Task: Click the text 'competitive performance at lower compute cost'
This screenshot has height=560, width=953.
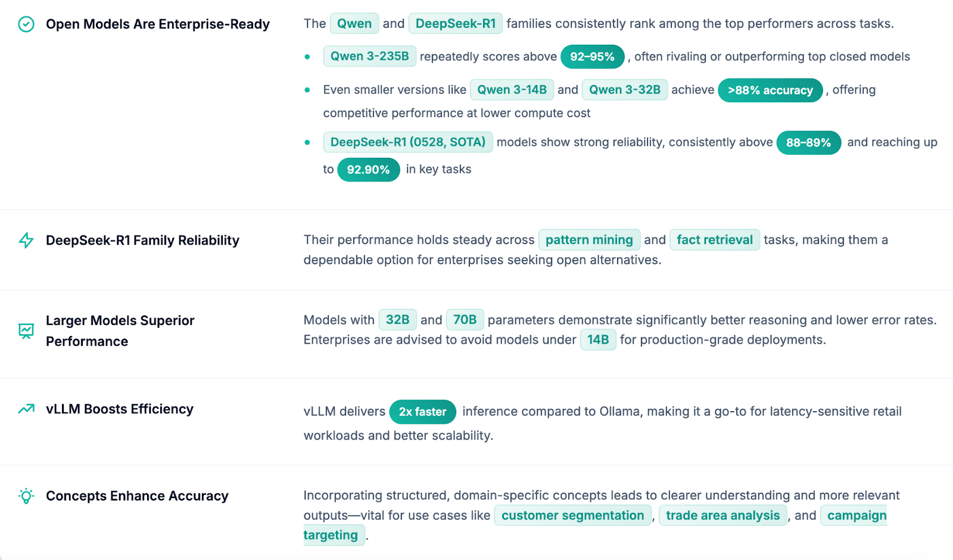Action: coord(457,113)
